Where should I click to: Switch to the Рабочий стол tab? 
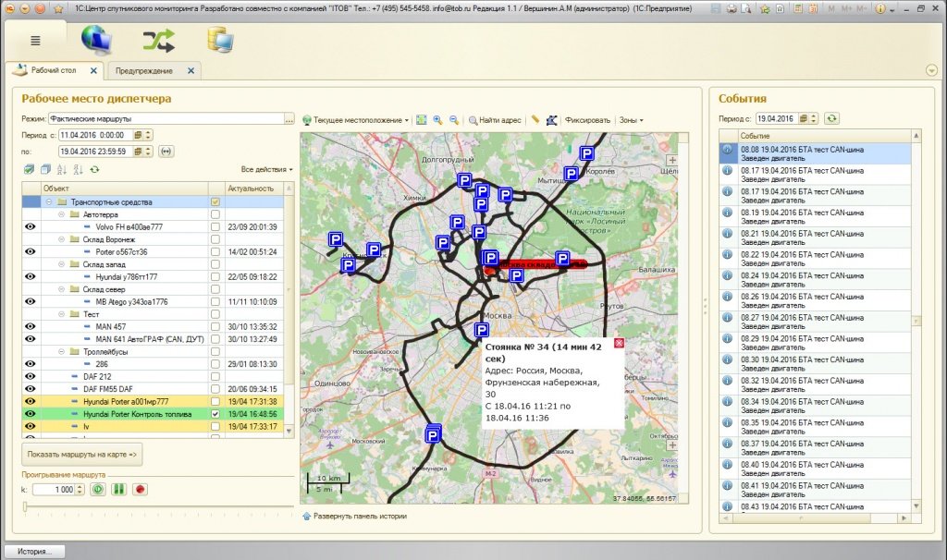[x=53, y=70]
